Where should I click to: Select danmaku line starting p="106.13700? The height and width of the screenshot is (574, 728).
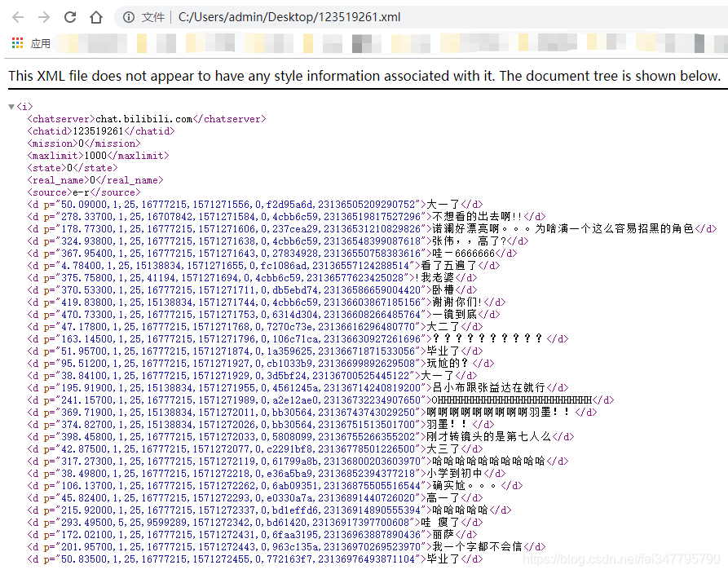[x=275, y=485]
